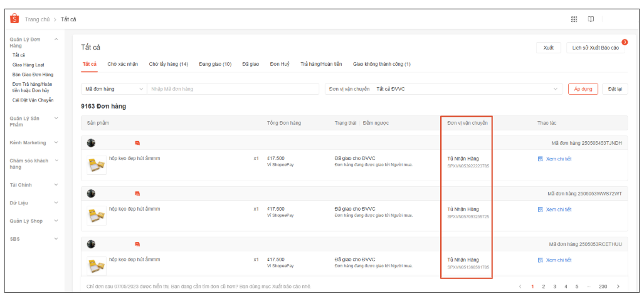Open the apps grid icon

(574, 19)
